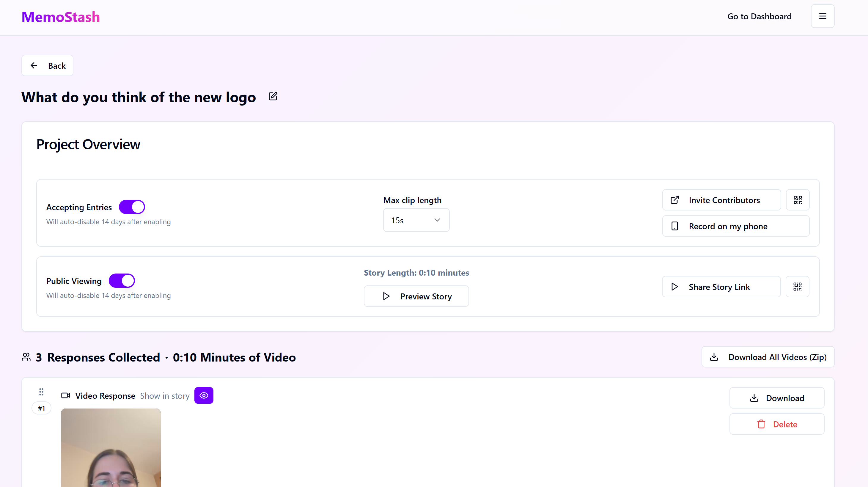Screen dimensions: 868x487
Task: Click the pencil icon to edit the project title
Action: 273,97
